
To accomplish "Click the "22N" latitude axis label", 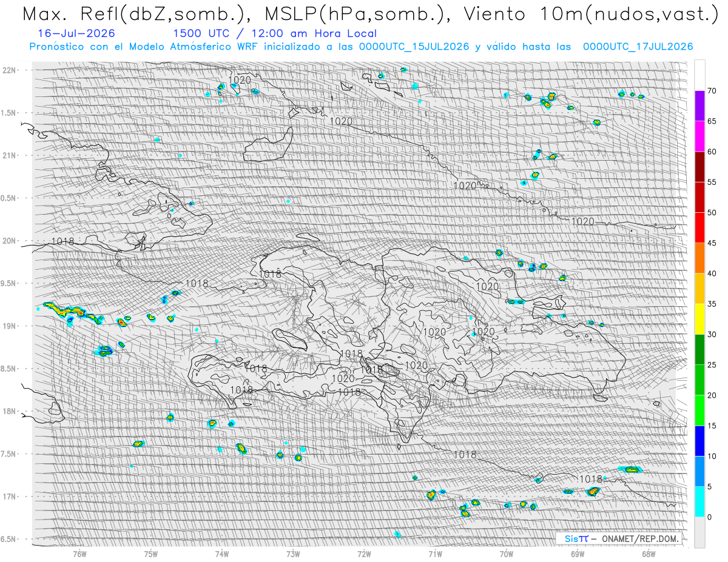I will 10,70.
